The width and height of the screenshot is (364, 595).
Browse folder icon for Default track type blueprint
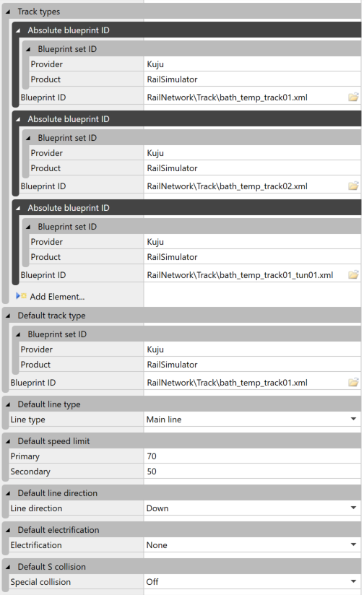pyautogui.click(x=353, y=382)
